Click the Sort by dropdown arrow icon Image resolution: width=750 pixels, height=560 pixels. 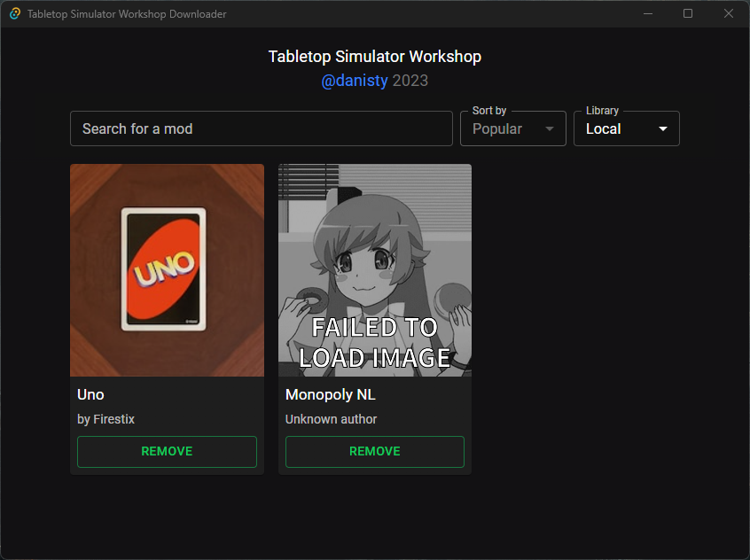click(549, 128)
